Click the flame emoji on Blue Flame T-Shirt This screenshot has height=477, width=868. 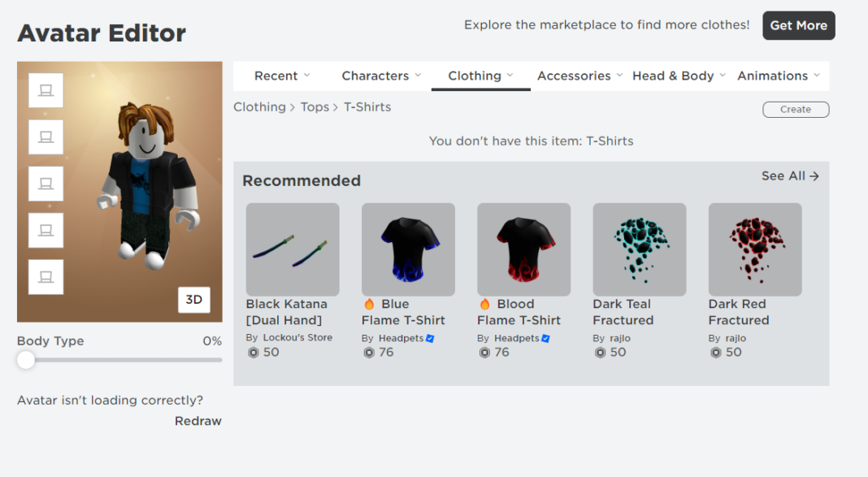(x=370, y=303)
